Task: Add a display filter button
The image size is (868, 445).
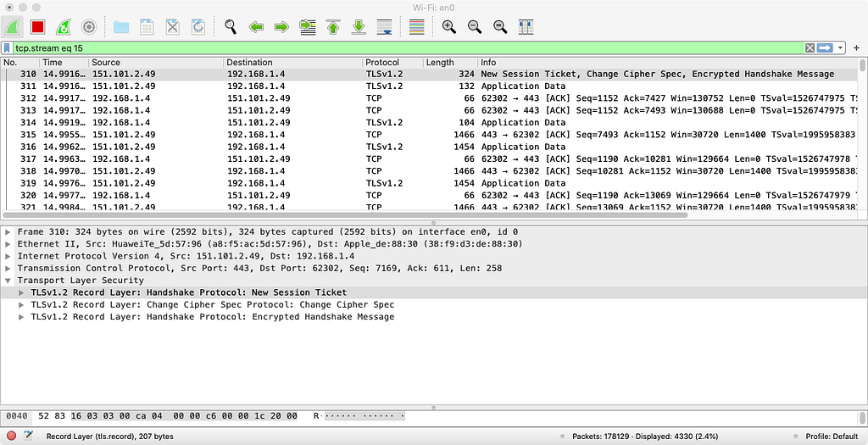Action: (x=856, y=48)
